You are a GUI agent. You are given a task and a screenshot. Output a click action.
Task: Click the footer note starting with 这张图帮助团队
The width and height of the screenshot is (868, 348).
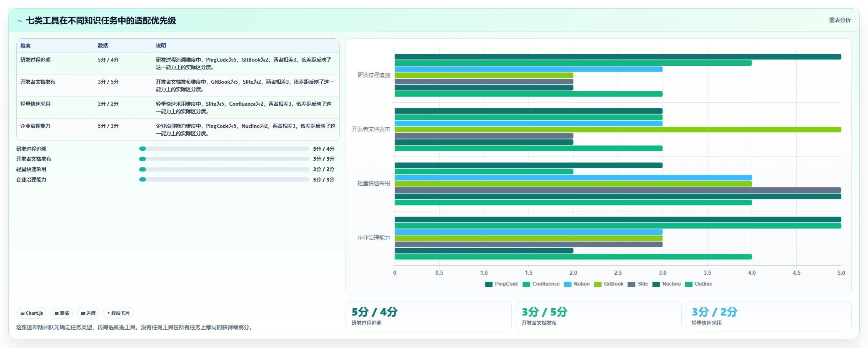[x=134, y=328]
